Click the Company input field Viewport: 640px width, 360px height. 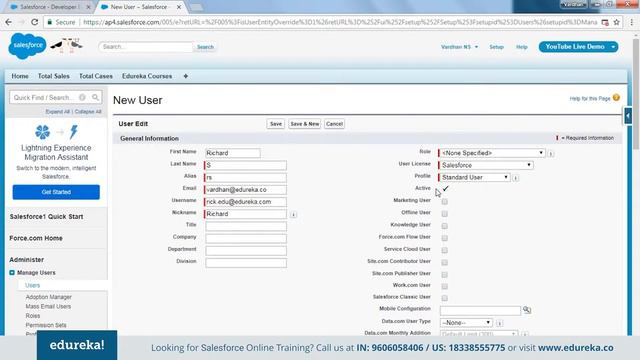[246, 238]
